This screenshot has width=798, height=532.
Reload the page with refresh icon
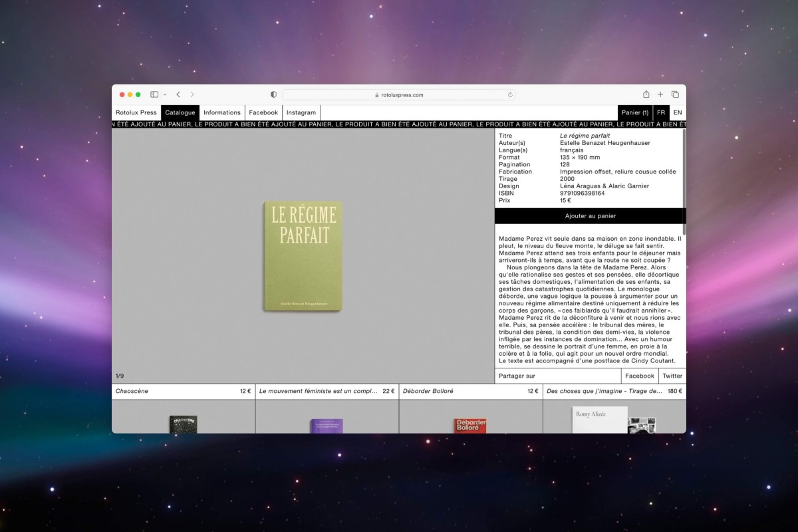coord(510,94)
